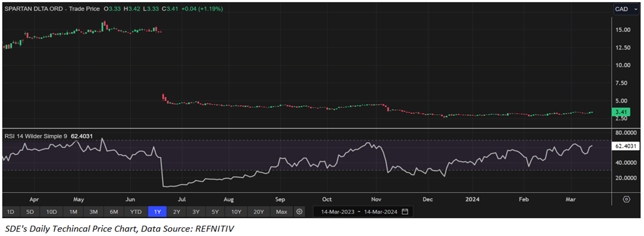
Task: Switch to 5D time range
Action: coord(31,212)
